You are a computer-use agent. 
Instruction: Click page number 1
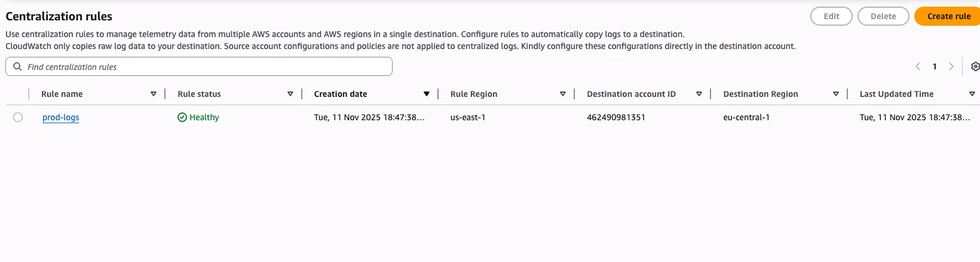(935, 66)
